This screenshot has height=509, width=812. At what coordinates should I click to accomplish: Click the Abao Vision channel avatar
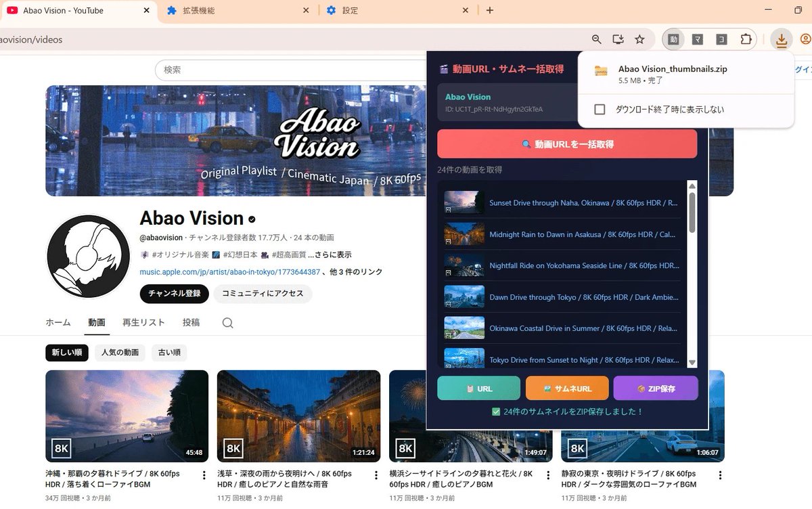pyautogui.click(x=87, y=257)
